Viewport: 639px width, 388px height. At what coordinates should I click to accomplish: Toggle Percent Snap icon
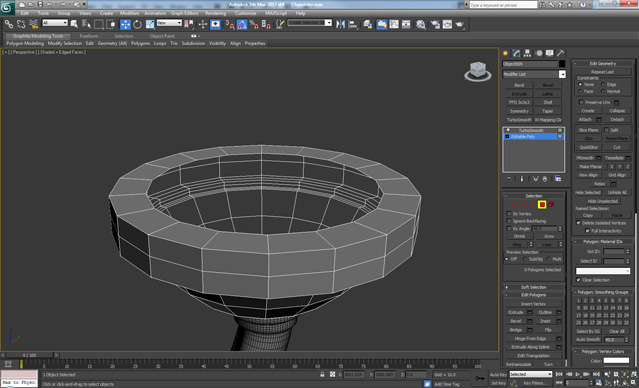[x=254, y=24]
